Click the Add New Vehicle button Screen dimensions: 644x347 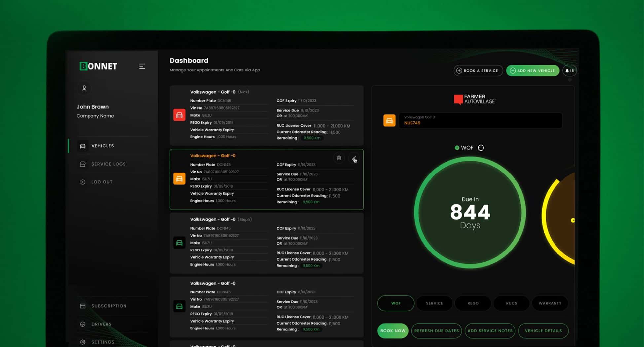point(532,71)
